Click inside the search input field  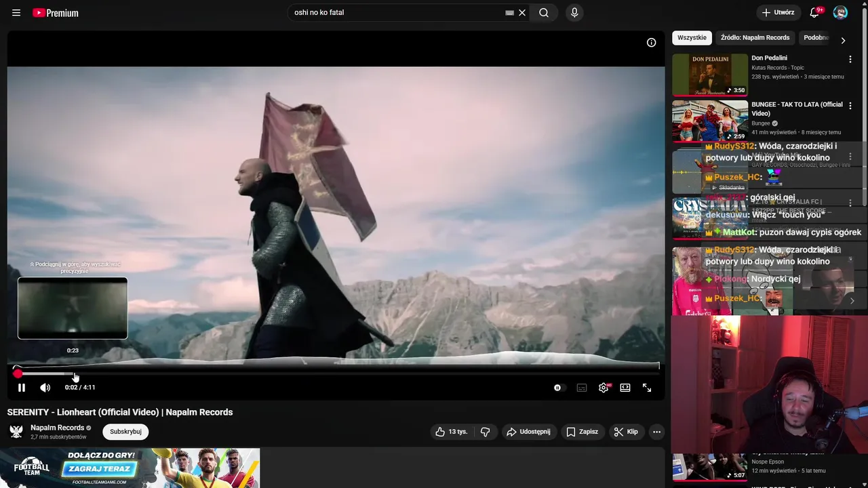coord(397,13)
